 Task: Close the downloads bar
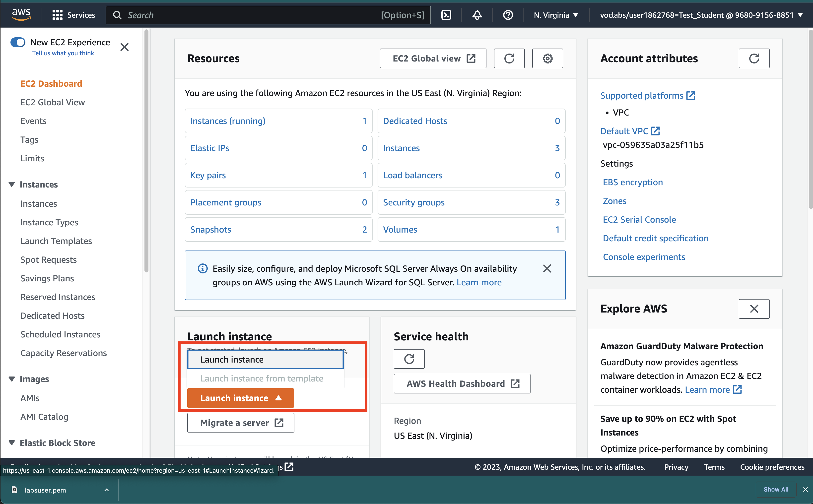(x=805, y=489)
